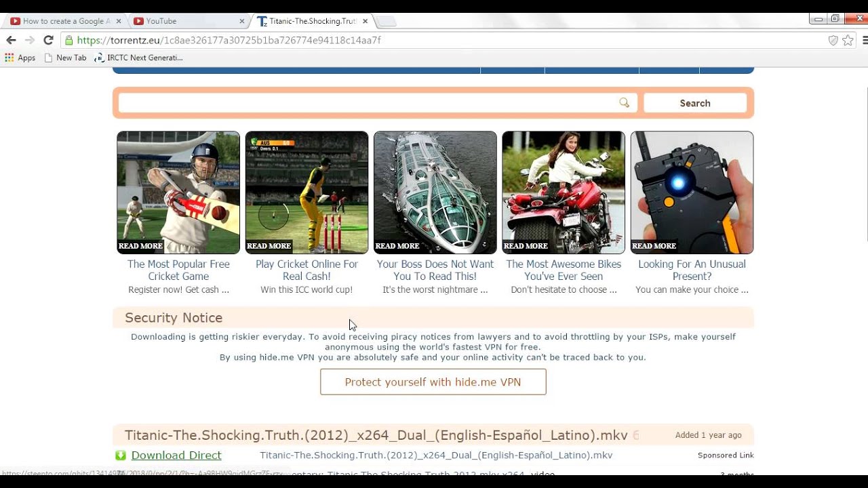Open Your Boss Does Not Want link

435,270
